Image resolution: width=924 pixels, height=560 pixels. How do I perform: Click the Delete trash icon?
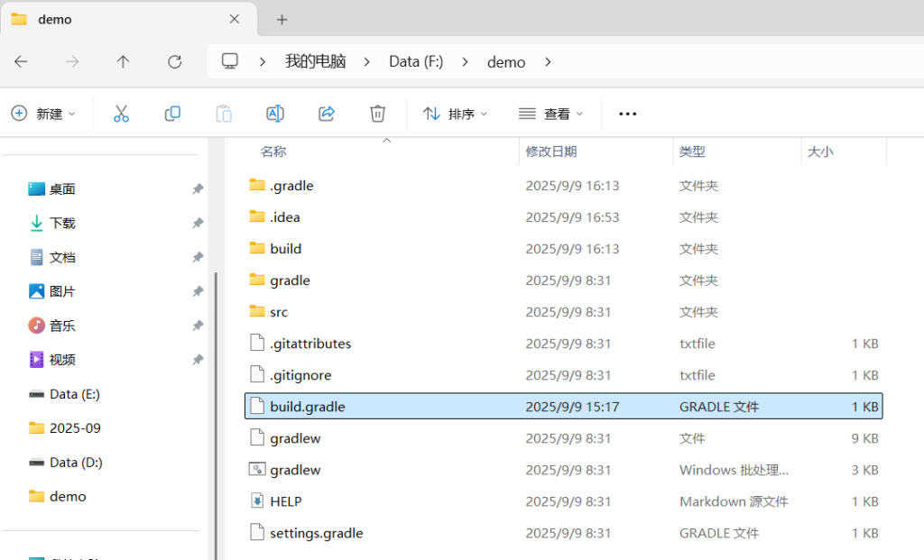point(378,114)
